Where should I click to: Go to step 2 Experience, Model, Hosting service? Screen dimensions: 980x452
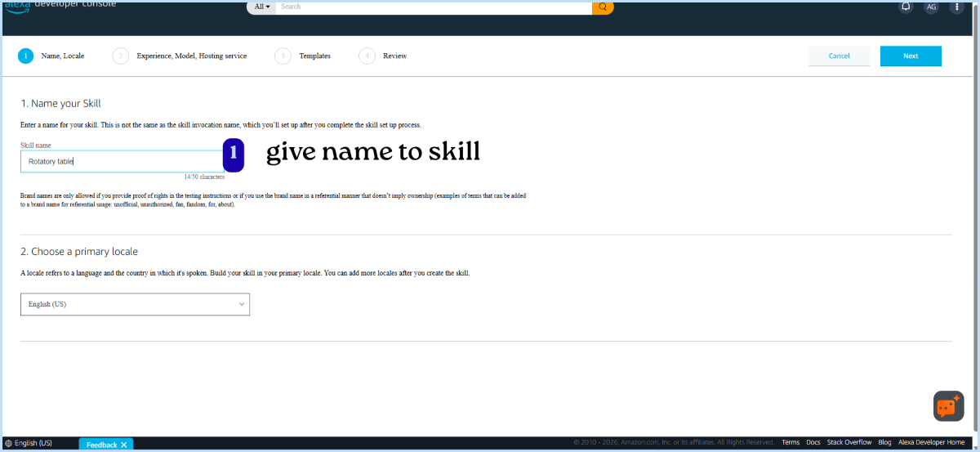click(x=180, y=56)
